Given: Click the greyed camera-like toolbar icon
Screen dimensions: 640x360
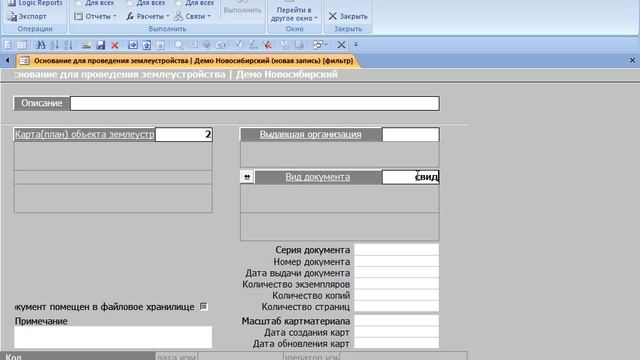Looking at the screenshot, I should [x=221, y=45].
